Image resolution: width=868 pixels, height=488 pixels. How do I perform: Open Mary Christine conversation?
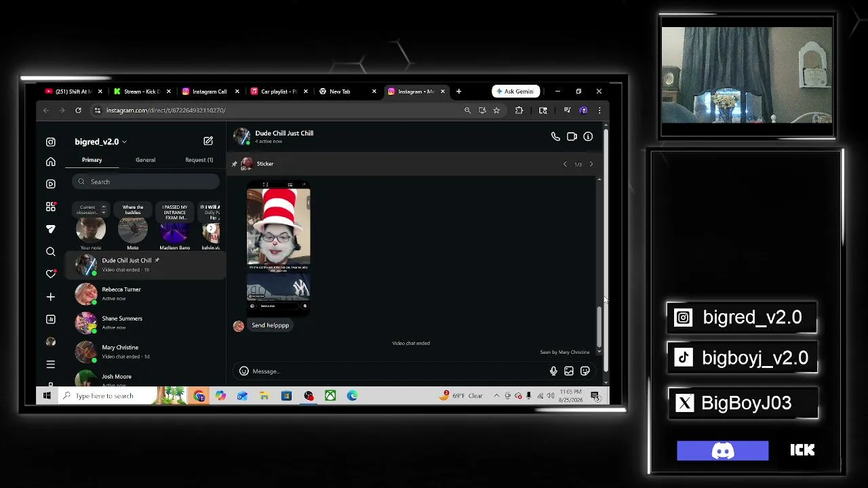(x=145, y=352)
